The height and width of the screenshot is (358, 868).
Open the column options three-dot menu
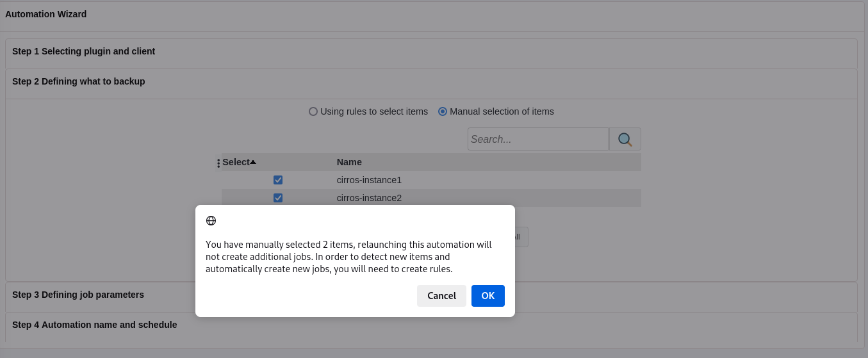coord(218,163)
